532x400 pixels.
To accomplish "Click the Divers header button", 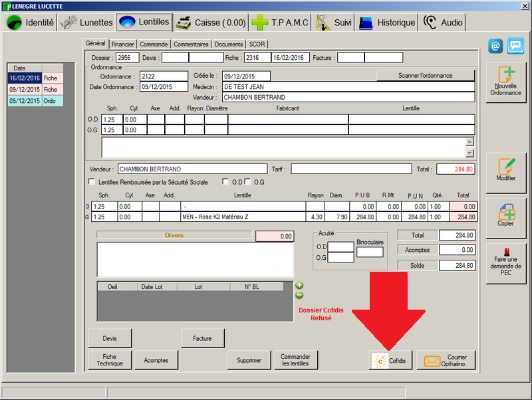I will click(x=174, y=235).
